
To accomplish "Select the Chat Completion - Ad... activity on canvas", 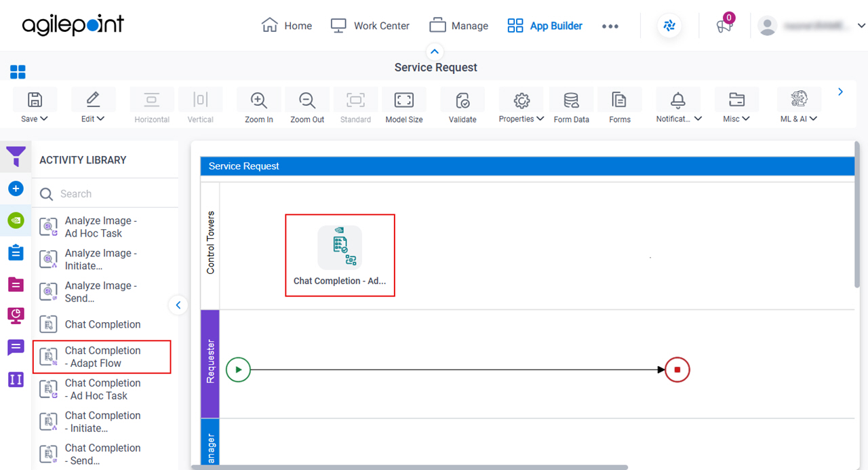I will tap(340, 255).
